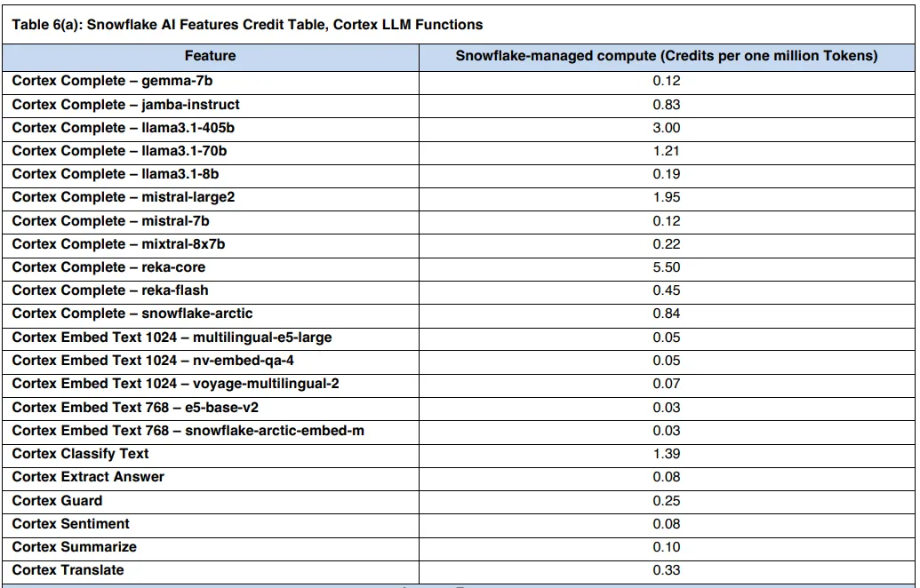This screenshot has height=588, width=920.
Task: Select the Cortex Complete – reka-core row label
Action: pos(108,267)
